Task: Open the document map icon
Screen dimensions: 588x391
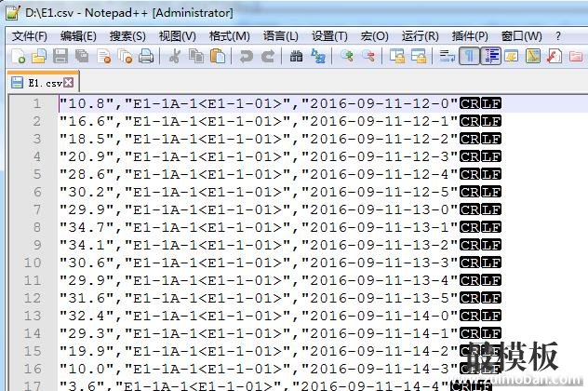Action: pyautogui.click(x=533, y=56)
